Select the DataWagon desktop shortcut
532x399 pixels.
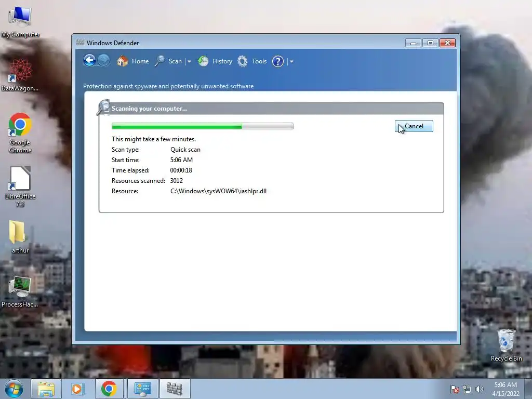coord(20,75)
